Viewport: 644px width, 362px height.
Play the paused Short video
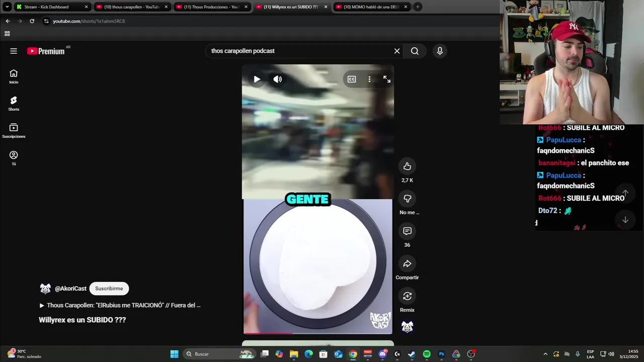[257, 79]
